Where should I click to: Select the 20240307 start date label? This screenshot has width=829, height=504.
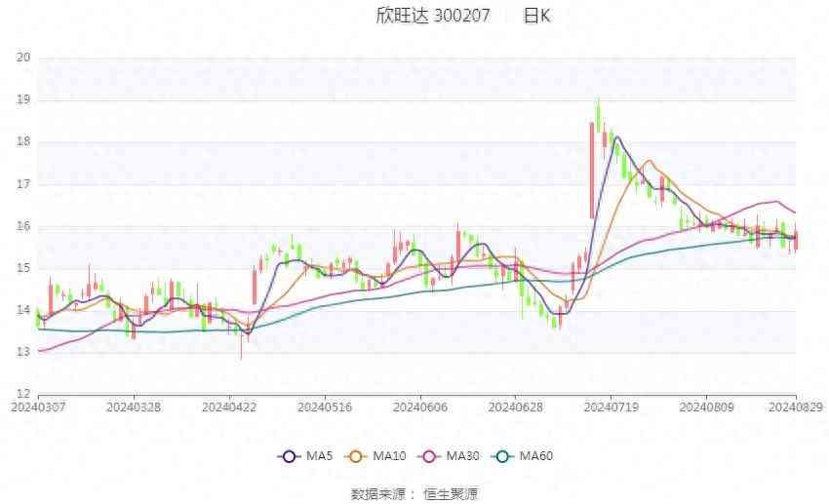coord(38,406)
